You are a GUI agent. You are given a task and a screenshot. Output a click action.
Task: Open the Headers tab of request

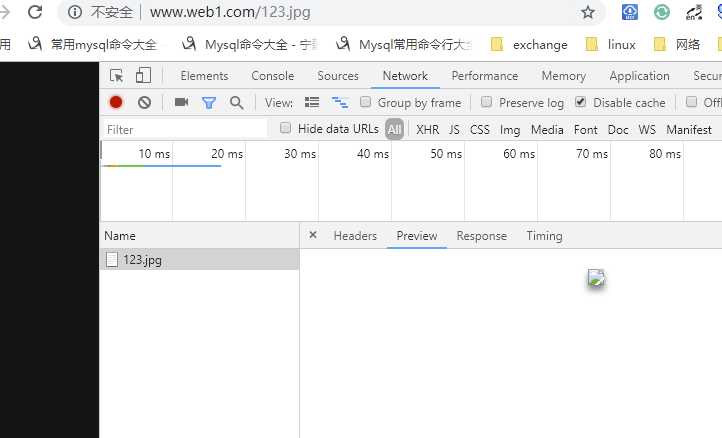click(x=355, y=236)
